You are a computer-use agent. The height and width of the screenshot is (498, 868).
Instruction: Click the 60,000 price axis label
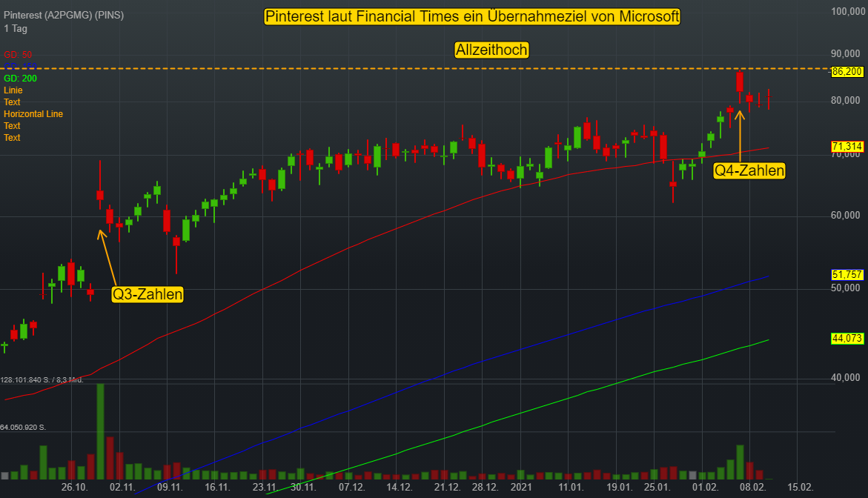[846, 215]
